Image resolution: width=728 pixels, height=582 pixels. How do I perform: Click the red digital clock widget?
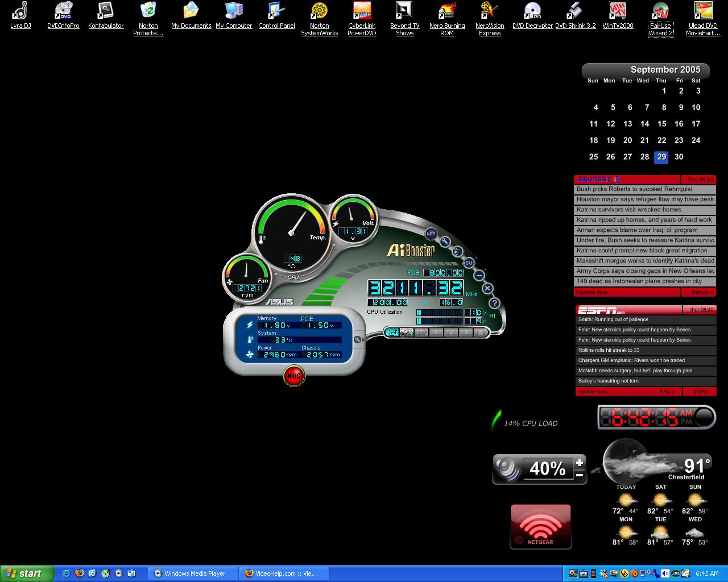coord(657,417)
